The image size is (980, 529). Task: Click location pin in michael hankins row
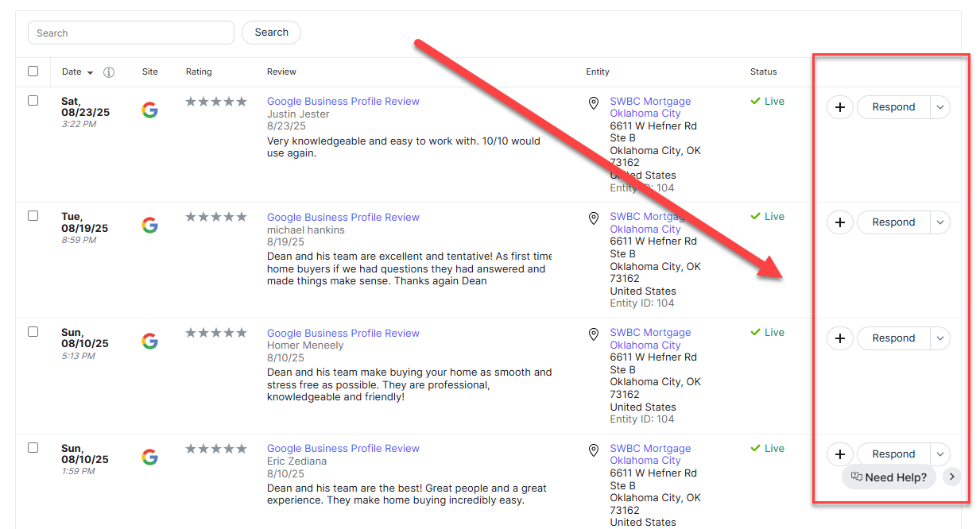[x=593, y=218]
